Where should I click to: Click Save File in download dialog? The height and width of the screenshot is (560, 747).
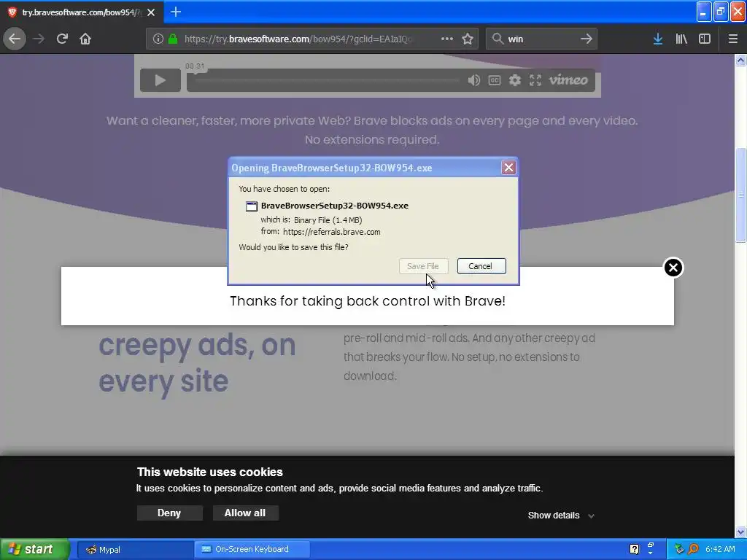(x=423, y=266)
